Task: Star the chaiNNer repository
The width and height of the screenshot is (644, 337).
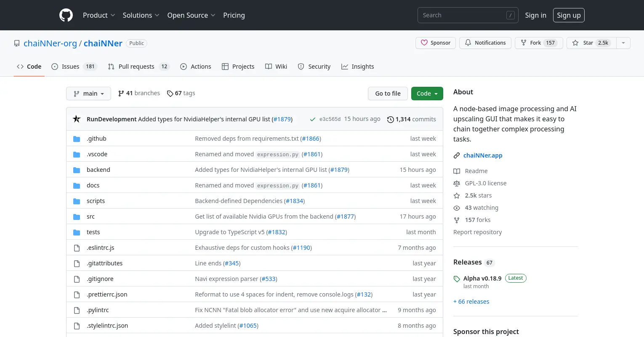Action: tap(591, 43)
